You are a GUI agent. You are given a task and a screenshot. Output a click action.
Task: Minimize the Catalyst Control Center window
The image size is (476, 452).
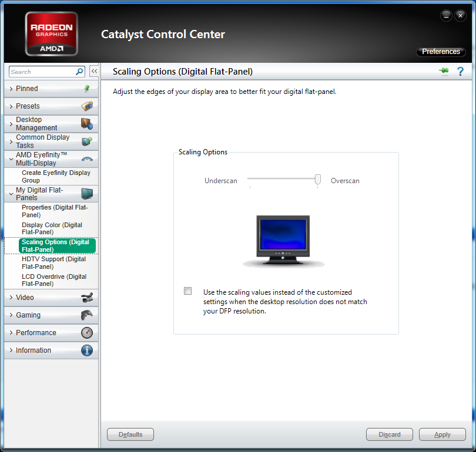446,15
